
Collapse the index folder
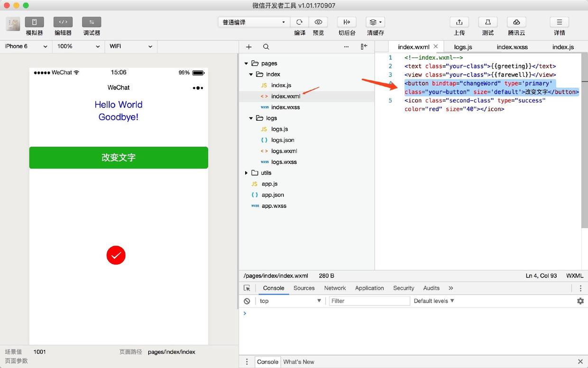251,74
